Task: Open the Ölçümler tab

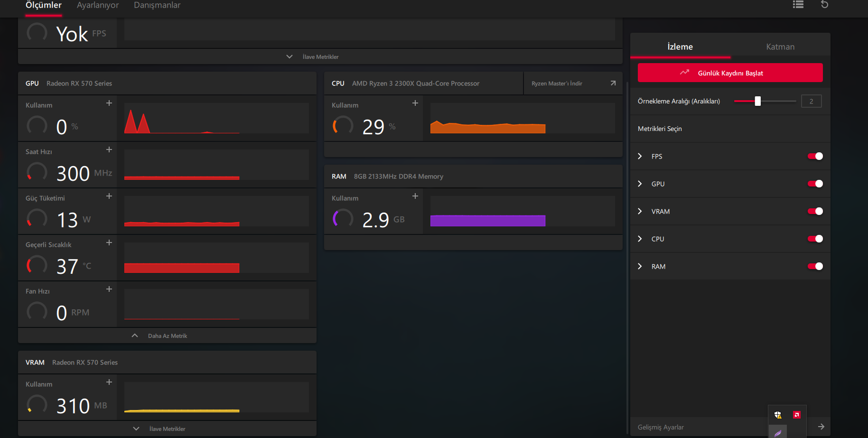Action: pyautogui.click(x=44, y=5)
